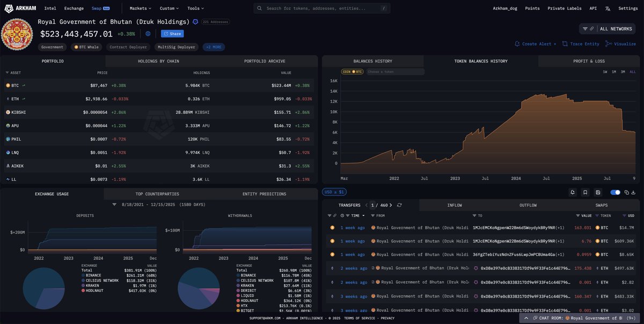Click the blue Share button
Viewport: 644px width, 324px height.
172,34
